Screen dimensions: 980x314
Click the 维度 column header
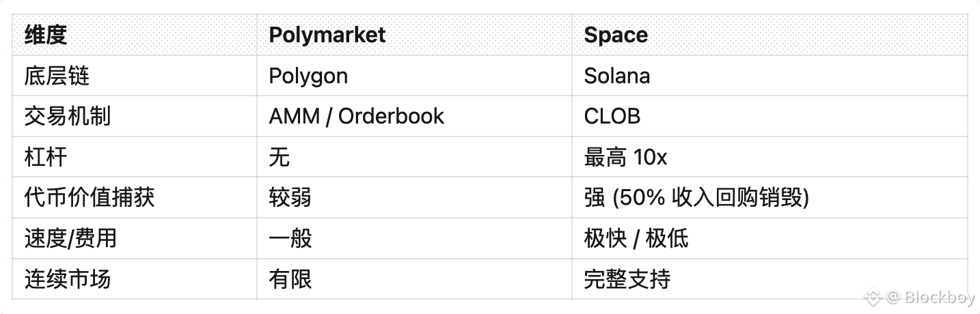tap(46, 35)
